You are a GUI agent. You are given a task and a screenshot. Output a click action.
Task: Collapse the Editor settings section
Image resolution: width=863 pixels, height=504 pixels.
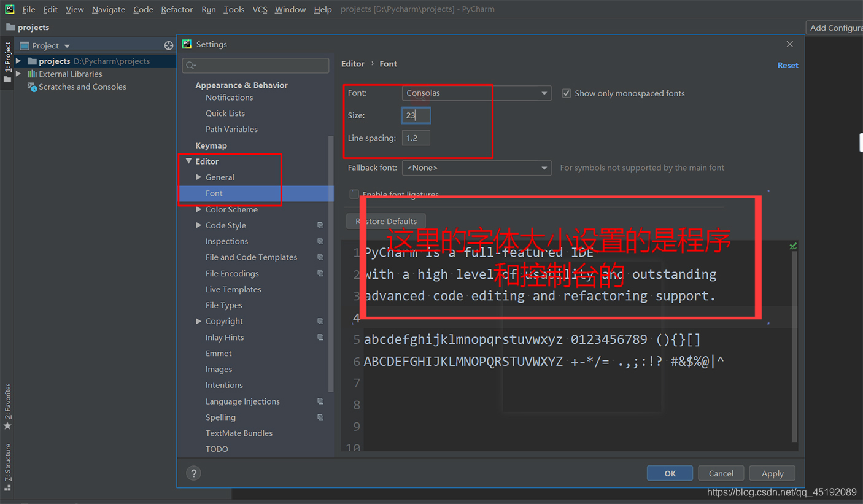coord(188,161)
